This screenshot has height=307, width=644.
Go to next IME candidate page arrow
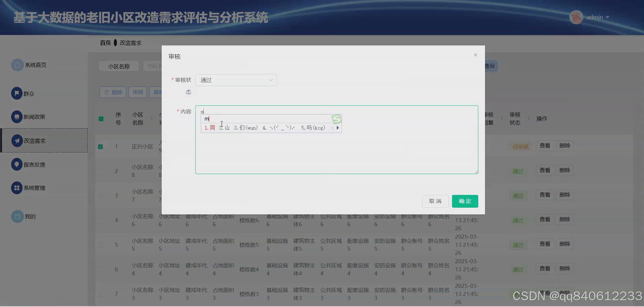coord(337,128)
